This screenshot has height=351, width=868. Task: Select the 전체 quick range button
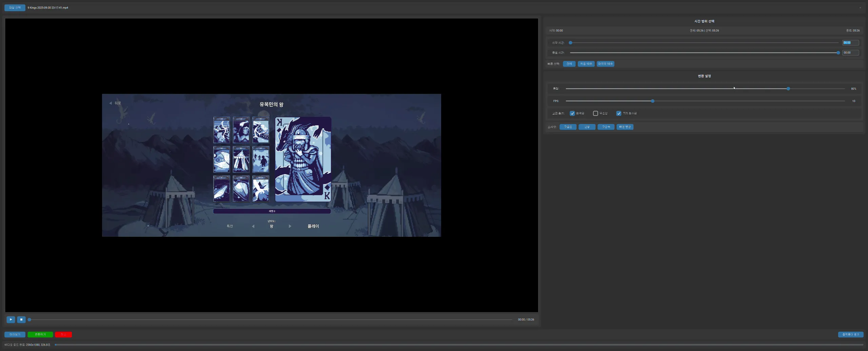(x=569, y=64)
